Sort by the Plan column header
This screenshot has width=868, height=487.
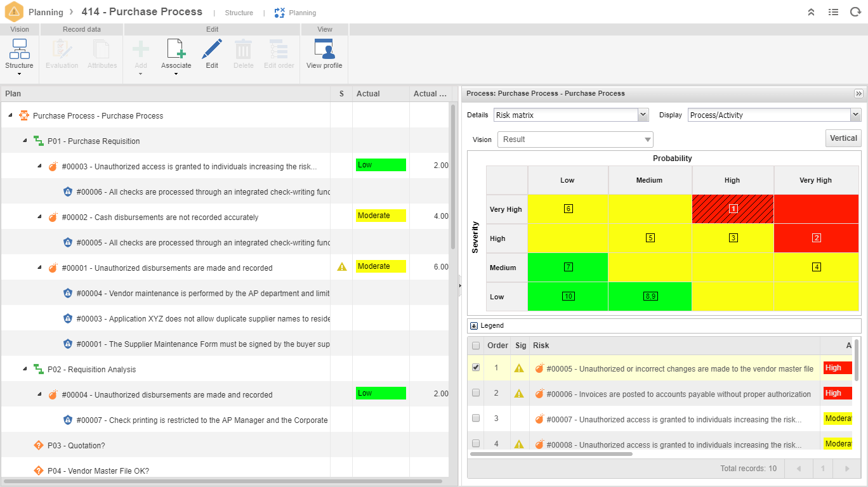click(166, 94)
